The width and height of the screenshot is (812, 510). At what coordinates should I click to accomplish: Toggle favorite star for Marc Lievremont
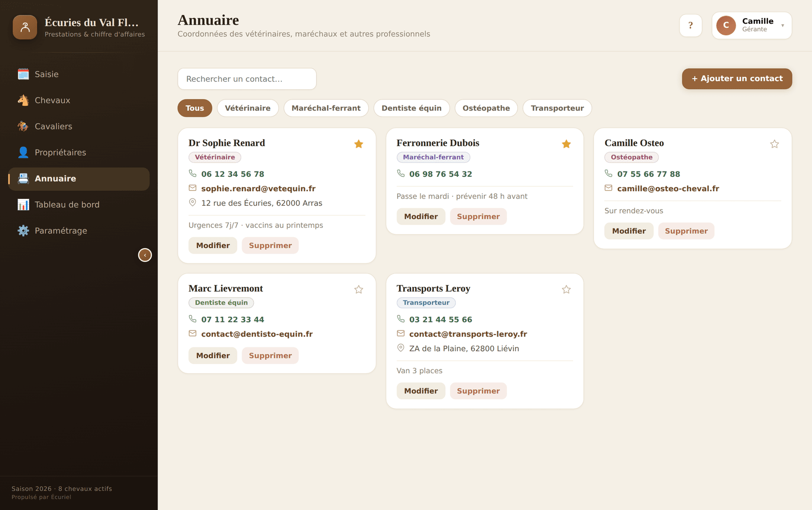[x=359, y=289]
